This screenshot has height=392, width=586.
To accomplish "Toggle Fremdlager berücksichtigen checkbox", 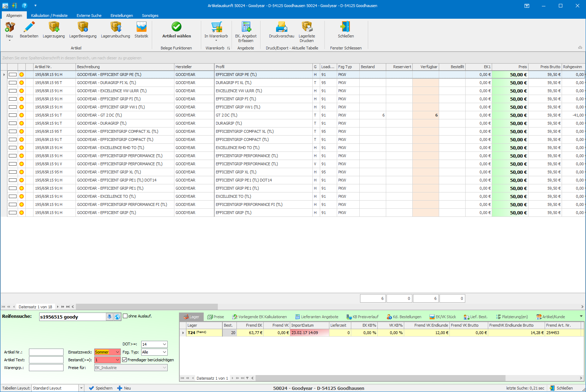I will point(124,360).
